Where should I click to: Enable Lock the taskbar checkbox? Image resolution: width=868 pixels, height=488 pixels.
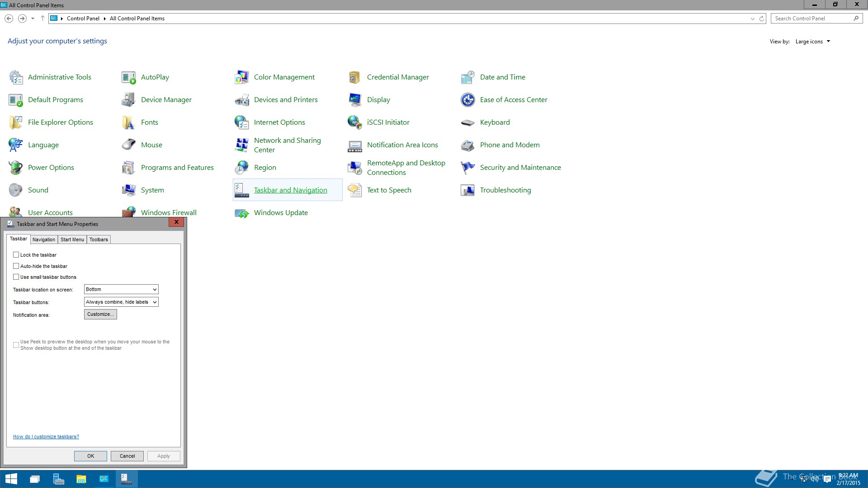tap(16, 255)
